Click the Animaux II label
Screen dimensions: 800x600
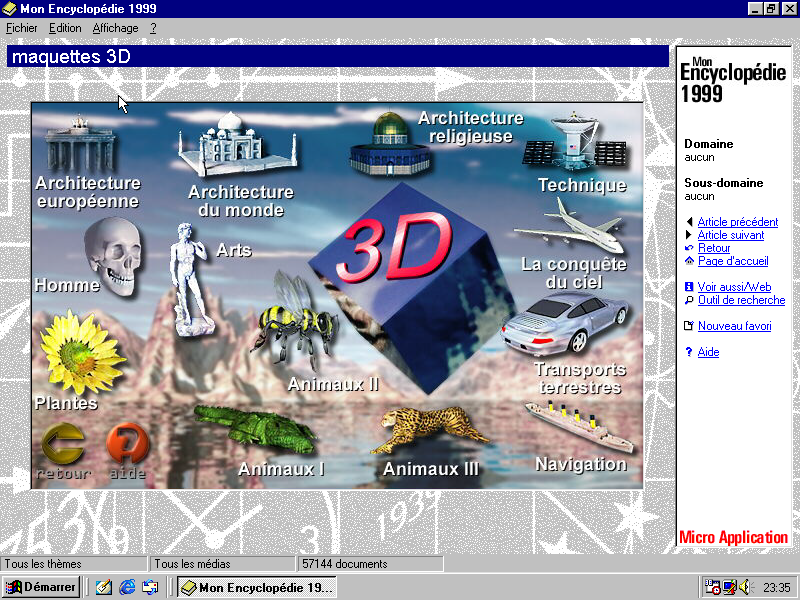coord(333,384)
